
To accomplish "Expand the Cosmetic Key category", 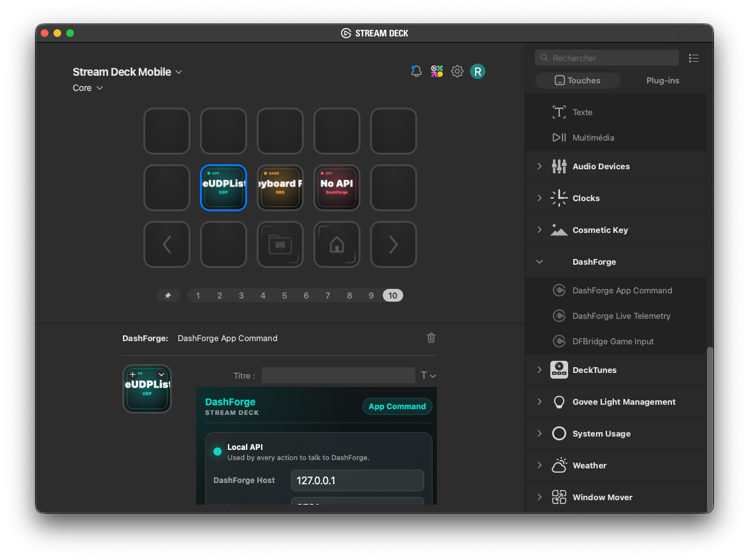I will click(x=539, y=230).
